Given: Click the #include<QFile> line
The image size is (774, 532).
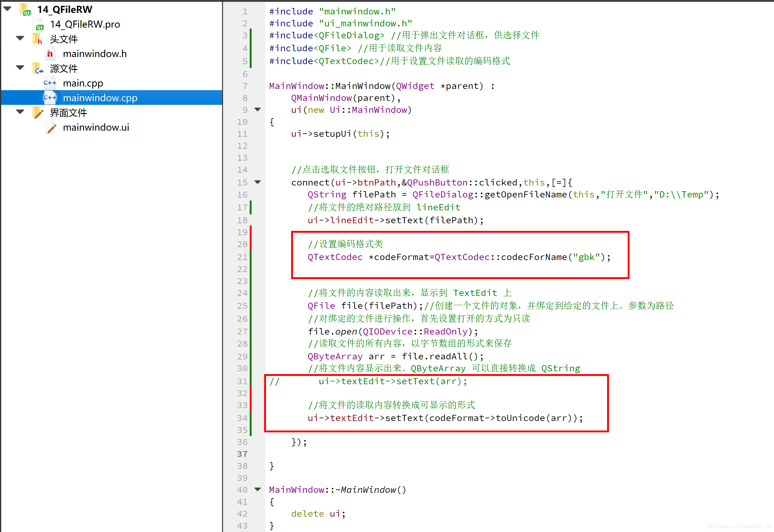Looking at the screenshot, I should coord(356,48).
